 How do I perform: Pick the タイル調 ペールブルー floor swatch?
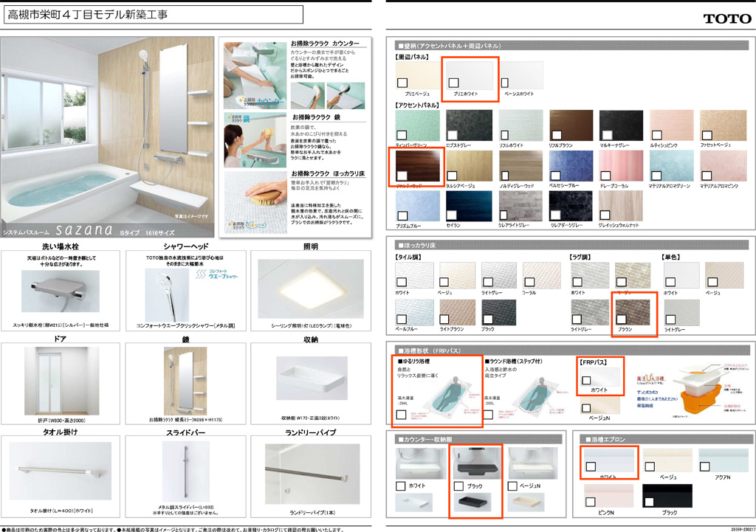click(414, 312)
